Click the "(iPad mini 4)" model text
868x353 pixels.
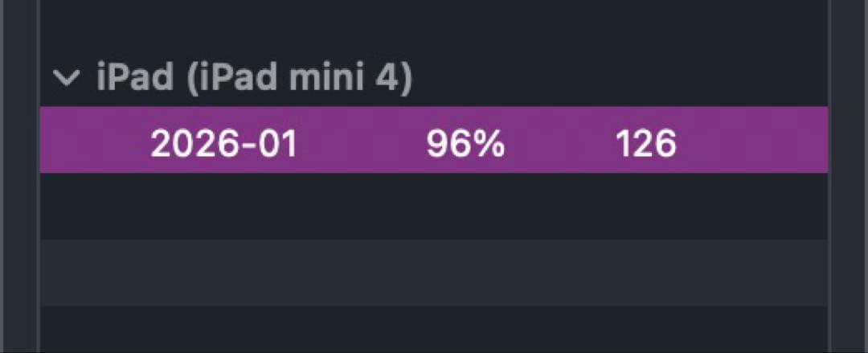297,78
